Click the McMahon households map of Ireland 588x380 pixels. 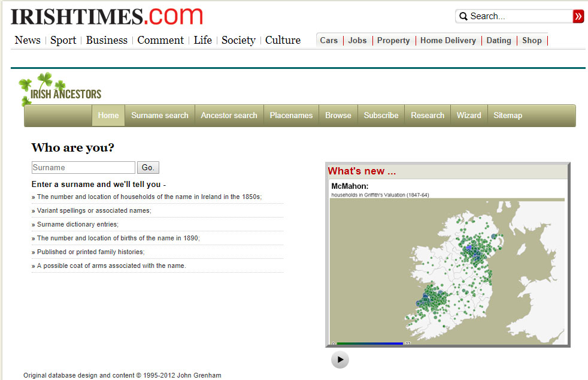447,271
